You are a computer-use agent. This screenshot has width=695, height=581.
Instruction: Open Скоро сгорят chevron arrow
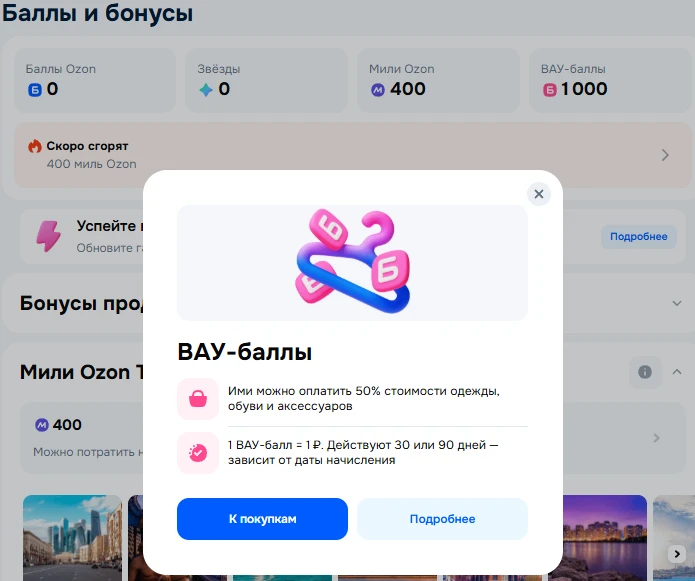tap(665, 155)
